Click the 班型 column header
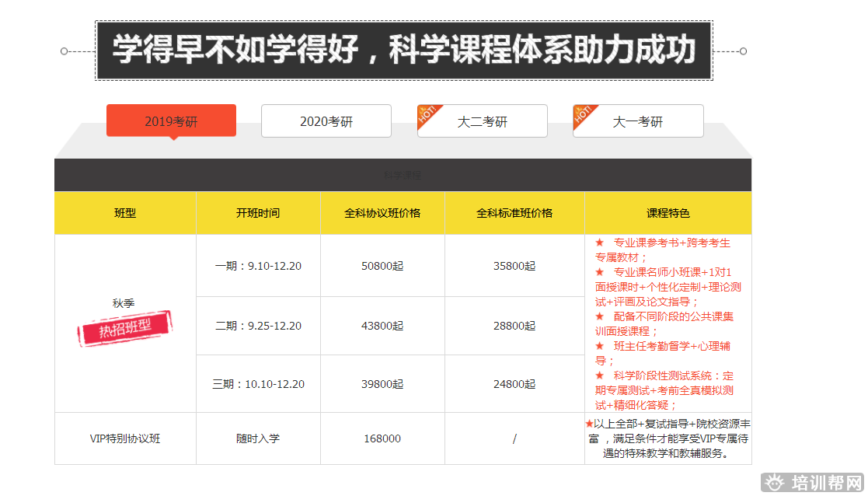Viewport: 868px width, 496px height. [125, 213]
